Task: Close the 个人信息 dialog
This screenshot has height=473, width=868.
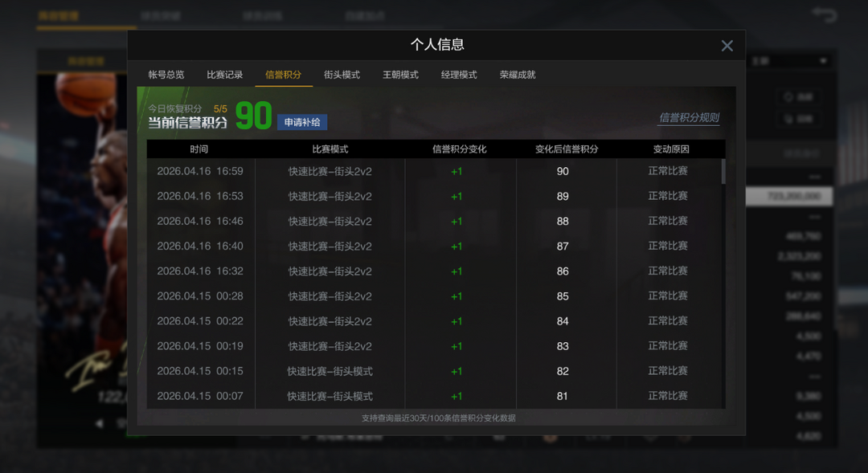Action: point(727,46)
